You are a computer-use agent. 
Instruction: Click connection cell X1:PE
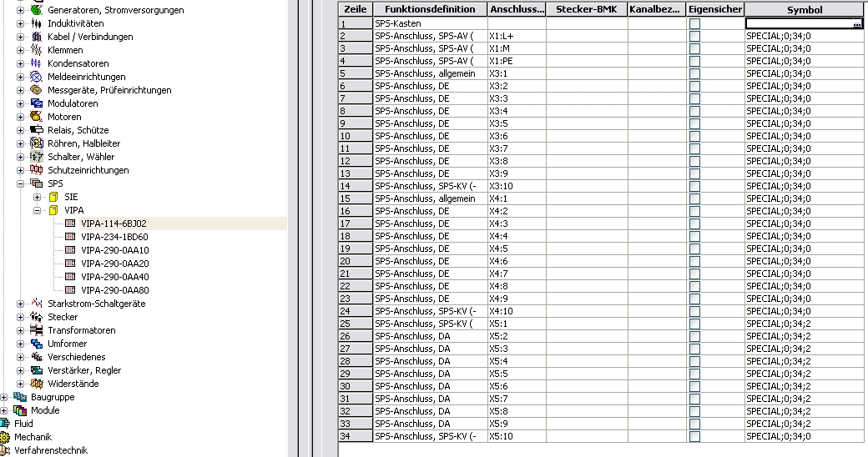click(517, 61)
